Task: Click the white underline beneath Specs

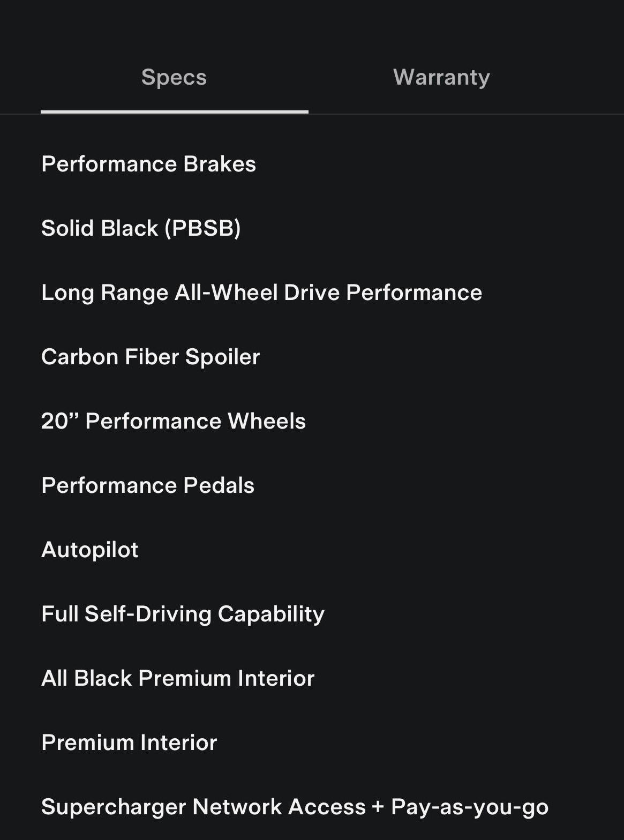Action: 174,111
